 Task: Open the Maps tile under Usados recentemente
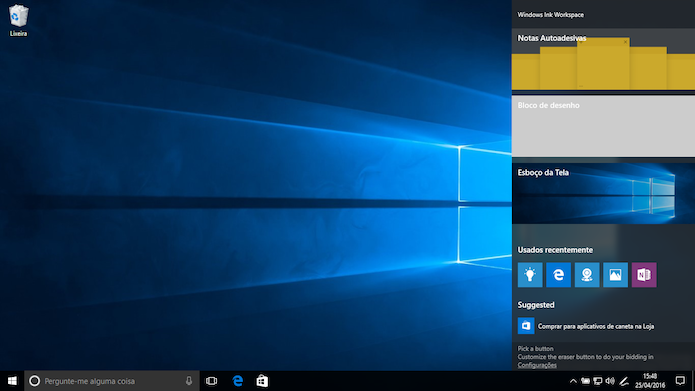tap(587, 275)
